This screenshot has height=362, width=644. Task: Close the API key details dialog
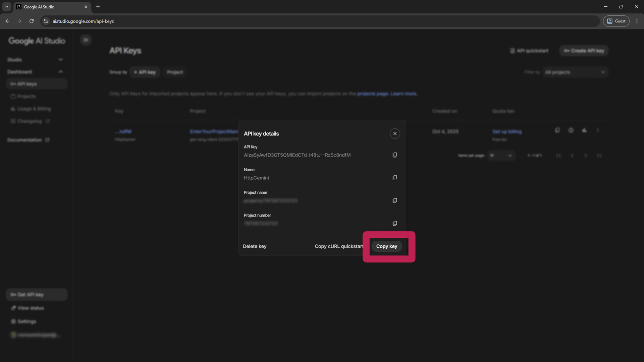tap(395, 133)
